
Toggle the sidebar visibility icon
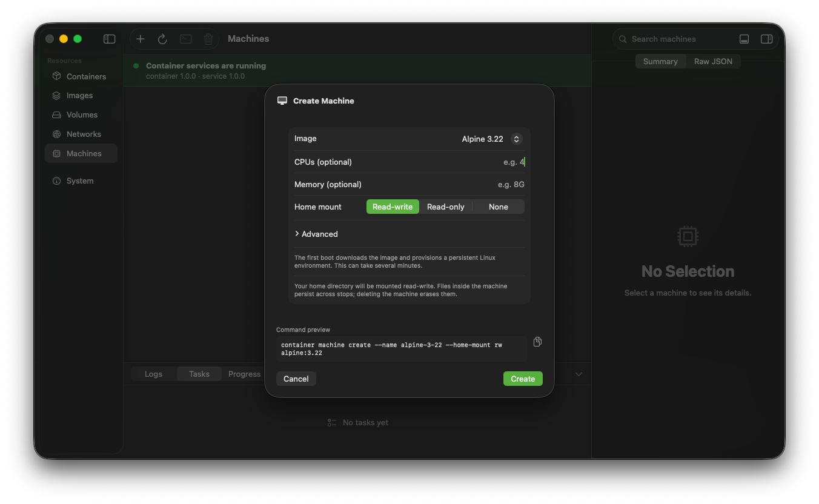click(x=110, y=39)
